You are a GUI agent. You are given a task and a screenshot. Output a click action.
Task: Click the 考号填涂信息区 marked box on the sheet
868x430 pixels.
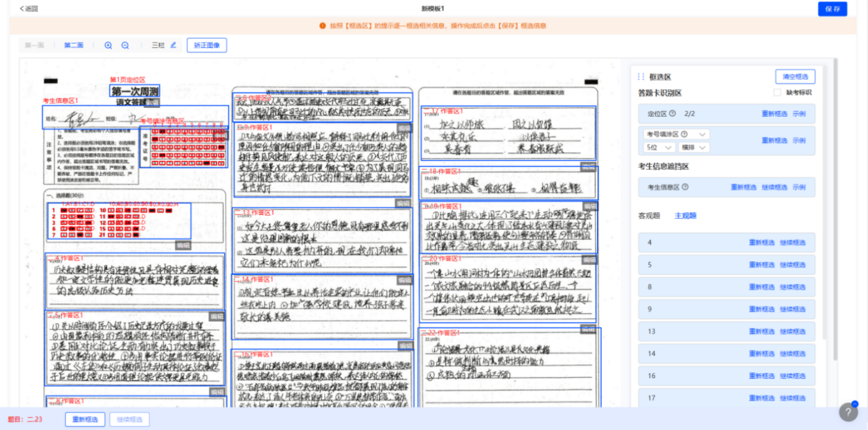(x=184, y=147)
